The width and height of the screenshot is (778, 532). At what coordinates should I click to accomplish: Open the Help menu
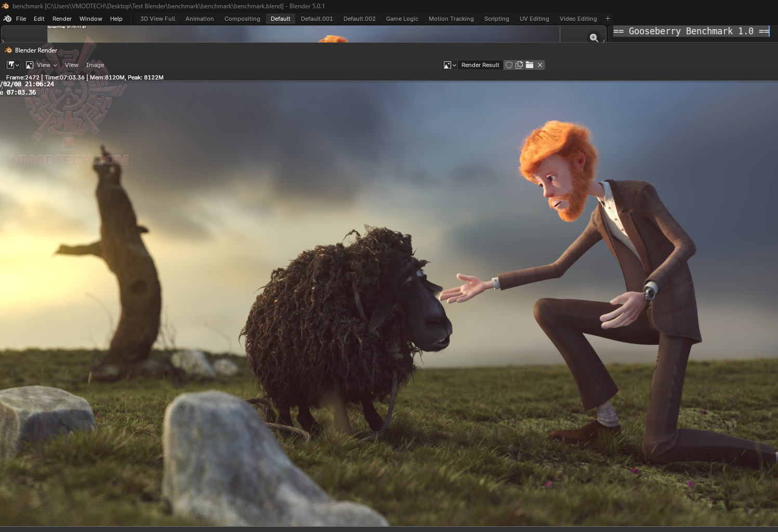pyautogui.click(x=116, y=19)
